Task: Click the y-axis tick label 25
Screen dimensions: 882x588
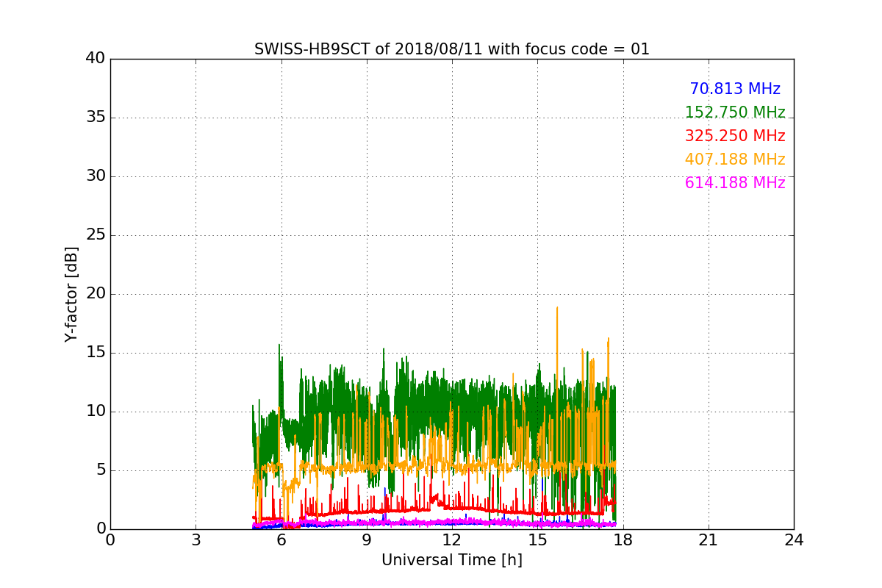Action: 96,235
